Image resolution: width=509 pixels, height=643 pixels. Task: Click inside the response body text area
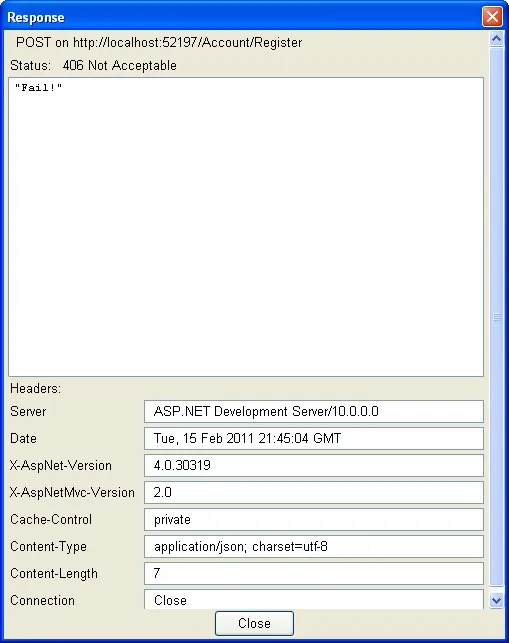(246, 227)
